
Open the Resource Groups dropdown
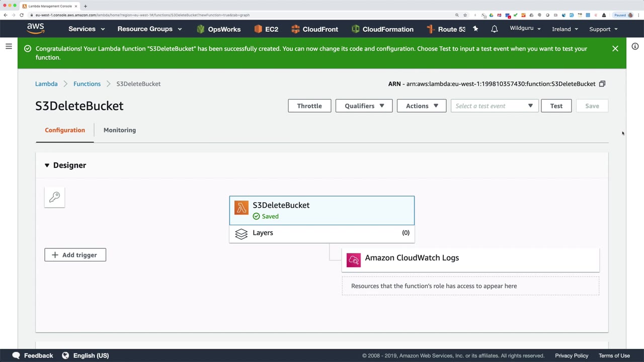(x=149, y=29)
